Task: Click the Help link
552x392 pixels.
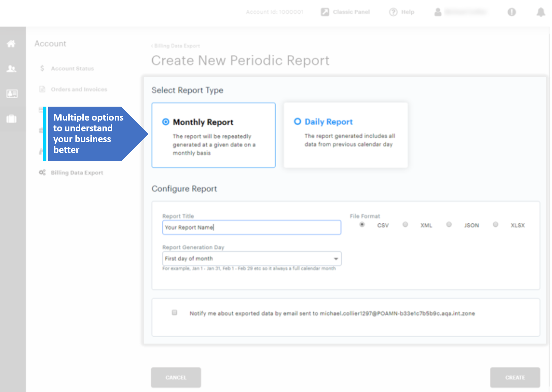Action: click(x=408, y=12)
